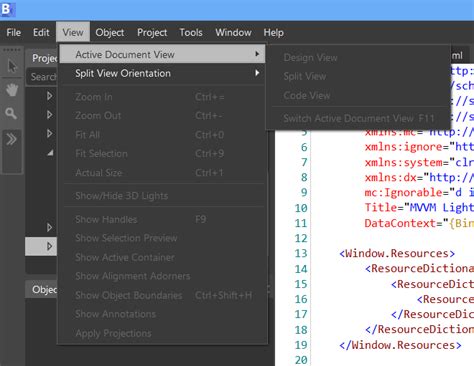474x366 pixels.
Task: Select Design View in the submenu
Action: point(358,58)
